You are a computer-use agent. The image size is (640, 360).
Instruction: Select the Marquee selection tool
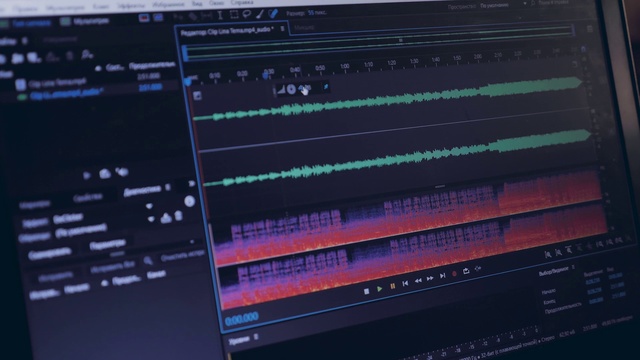tap(234, 15)
